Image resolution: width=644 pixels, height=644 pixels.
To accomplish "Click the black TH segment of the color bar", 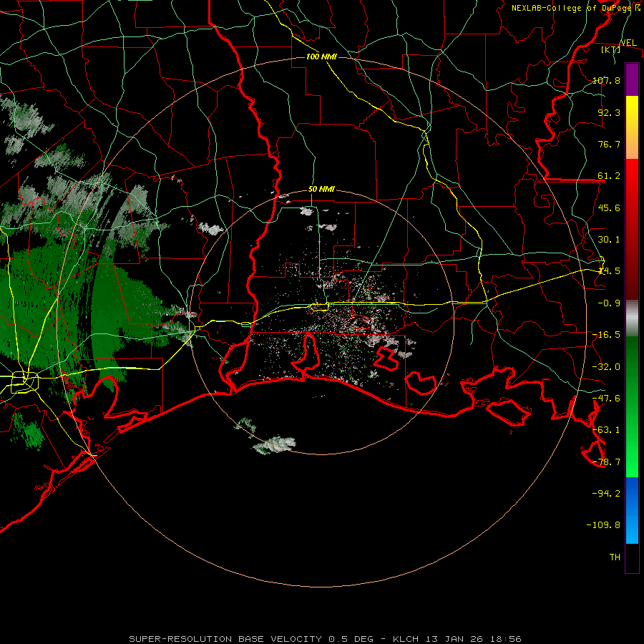I will (x=632, y=558).
